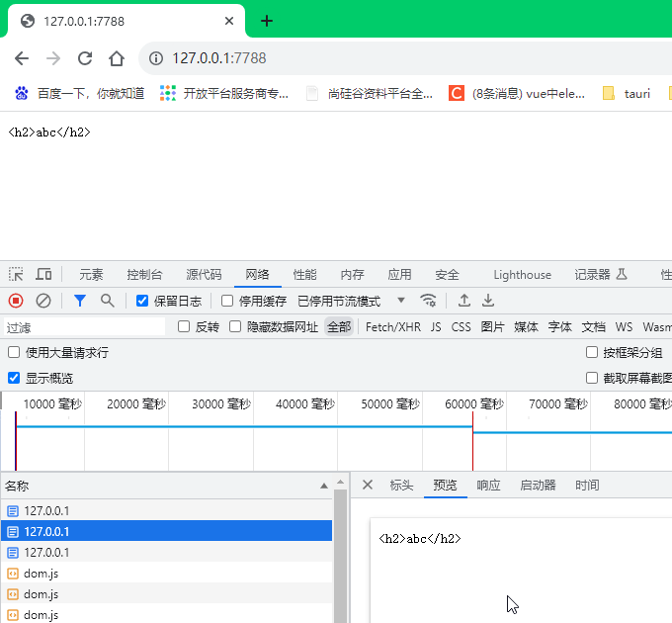
Task: Toggle device toolbar emulation icon
Action: tap(43, 274)
